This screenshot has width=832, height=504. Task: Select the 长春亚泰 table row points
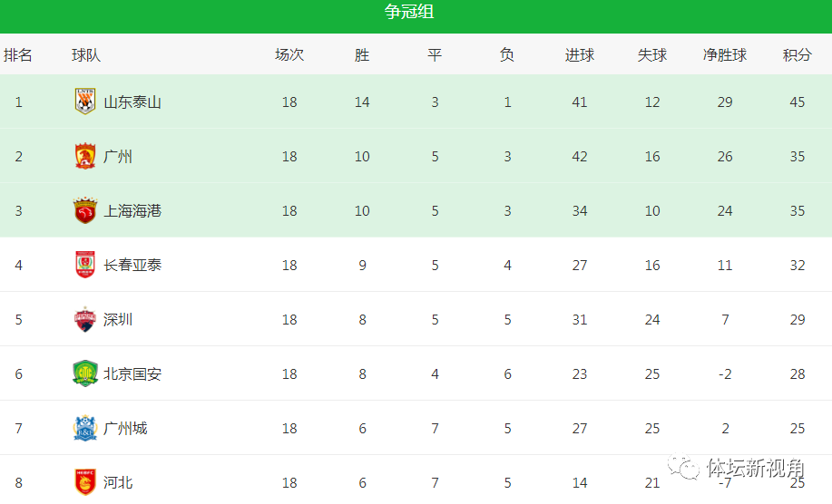(x=797, y=265)
